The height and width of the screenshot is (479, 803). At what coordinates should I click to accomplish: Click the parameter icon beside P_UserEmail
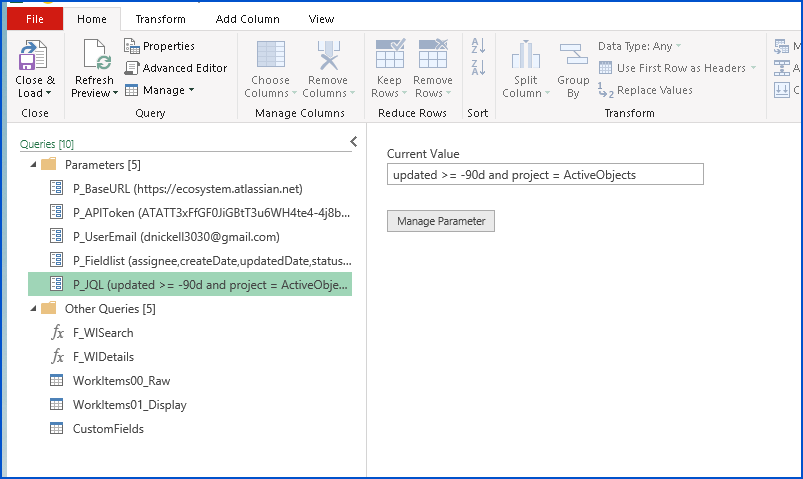pyautogui.click(x=56, y=236)
